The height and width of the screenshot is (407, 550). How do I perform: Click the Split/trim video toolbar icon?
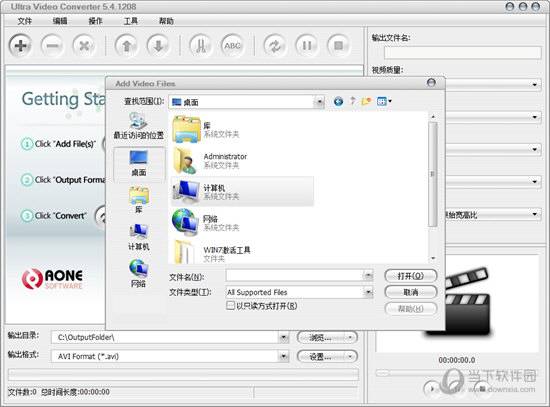tap(200, 45)
